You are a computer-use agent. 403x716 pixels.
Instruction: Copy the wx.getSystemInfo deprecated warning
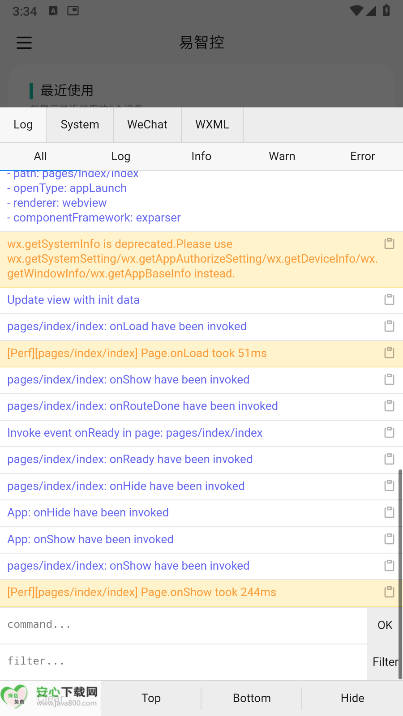point(389,243)
